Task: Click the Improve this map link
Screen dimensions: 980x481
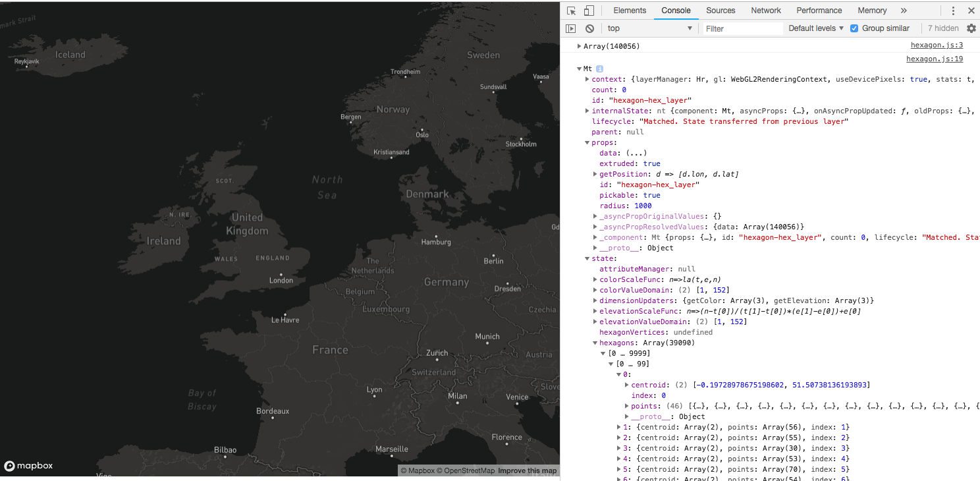Action: tap(528, 470)
